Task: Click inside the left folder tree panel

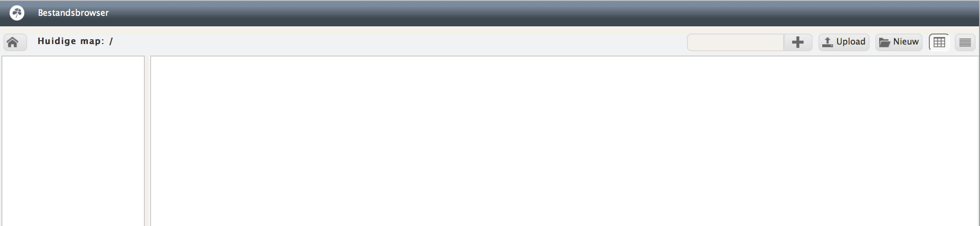Action: (x=73, y=141)
